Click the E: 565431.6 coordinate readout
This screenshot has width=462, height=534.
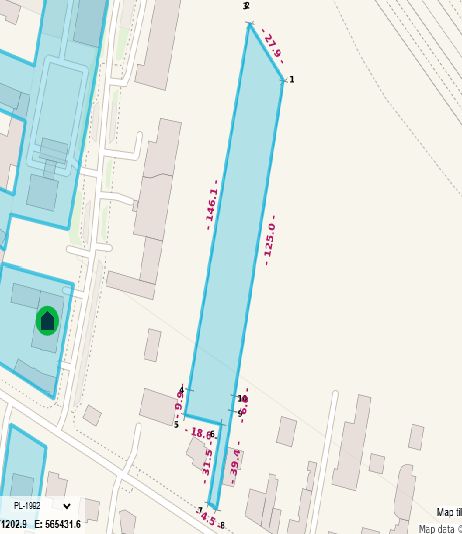click(58, 524)
